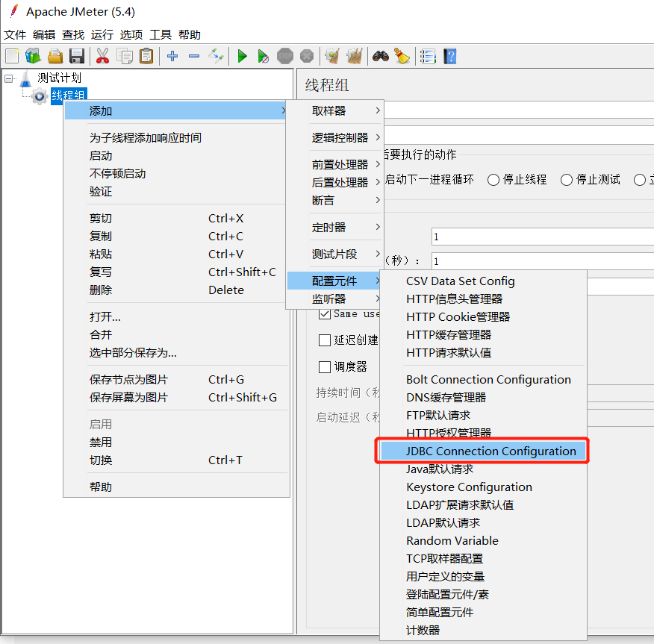The height and width of the screenshot is (644, 654).
Task: Click the Reset search broom icon
Action: tap(402, 56)
